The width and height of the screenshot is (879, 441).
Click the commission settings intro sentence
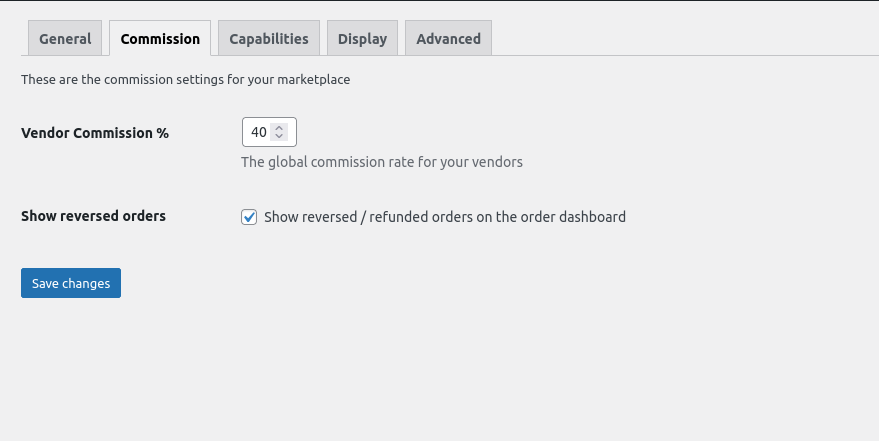pyautogui.click(x=186, y=80)
